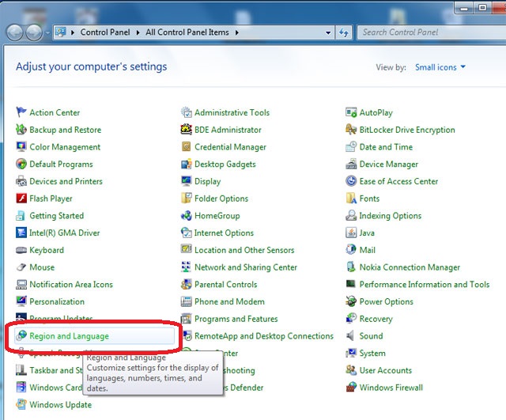This screenshot has width=506, height=420.
Task: Open Color Management monitor icon
Action: [x=21, y=146]
